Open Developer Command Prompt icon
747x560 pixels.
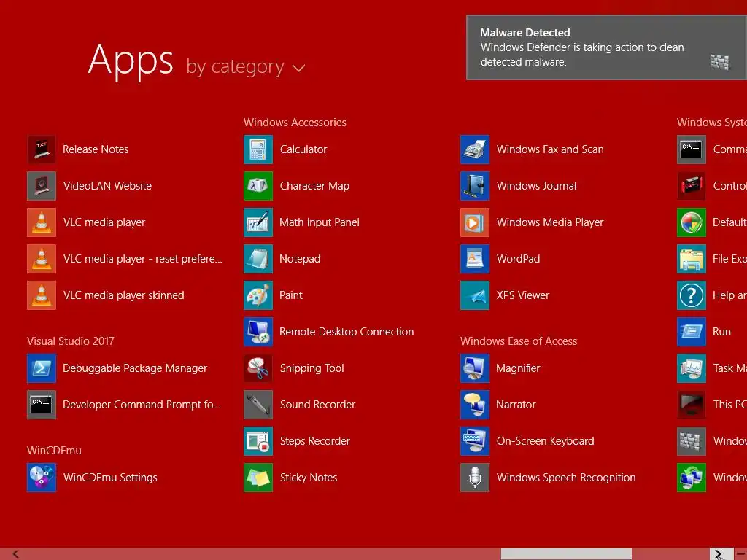click(x=42, y=405)
